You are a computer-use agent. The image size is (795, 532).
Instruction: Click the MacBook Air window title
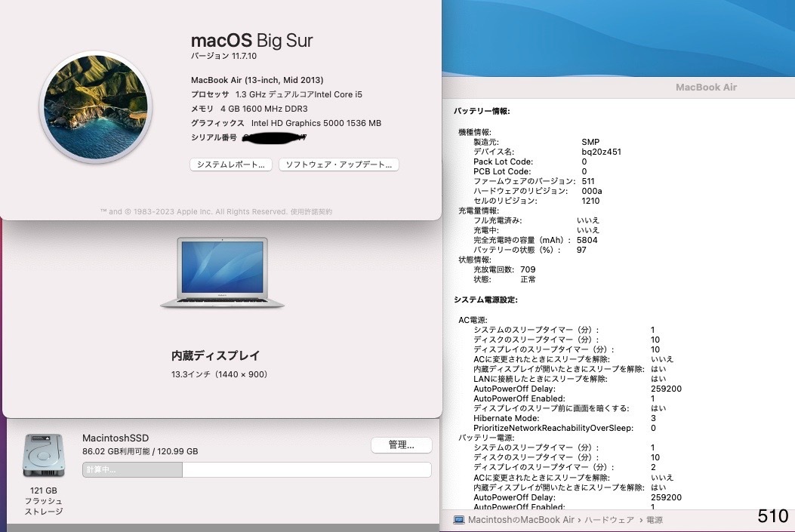pyautogui.click(x=706, y=87)
